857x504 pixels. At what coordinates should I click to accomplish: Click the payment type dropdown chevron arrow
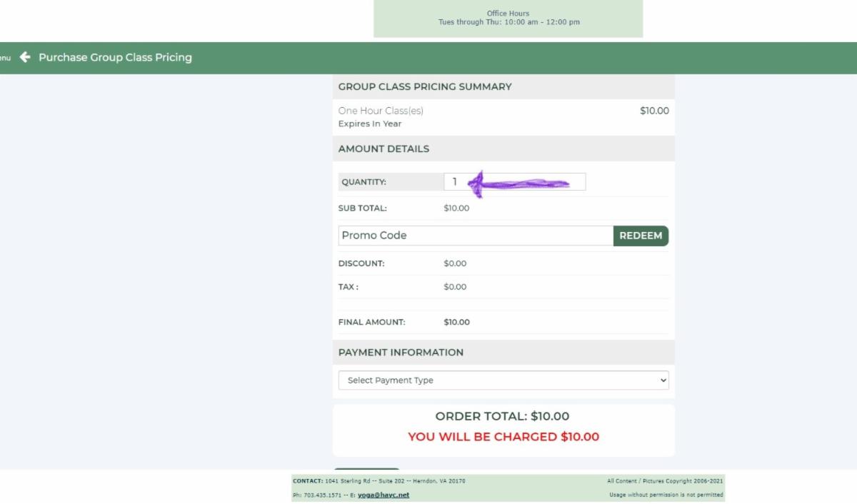[x=663, y=380]
